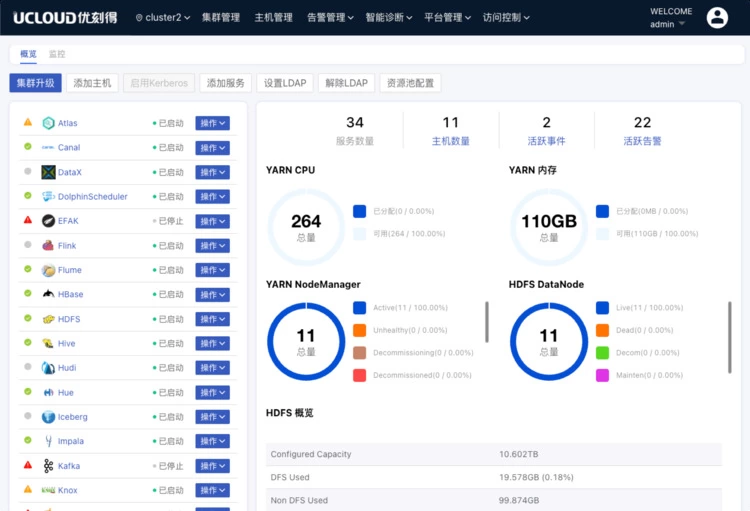Click the DataX service icon

[48, 172]
